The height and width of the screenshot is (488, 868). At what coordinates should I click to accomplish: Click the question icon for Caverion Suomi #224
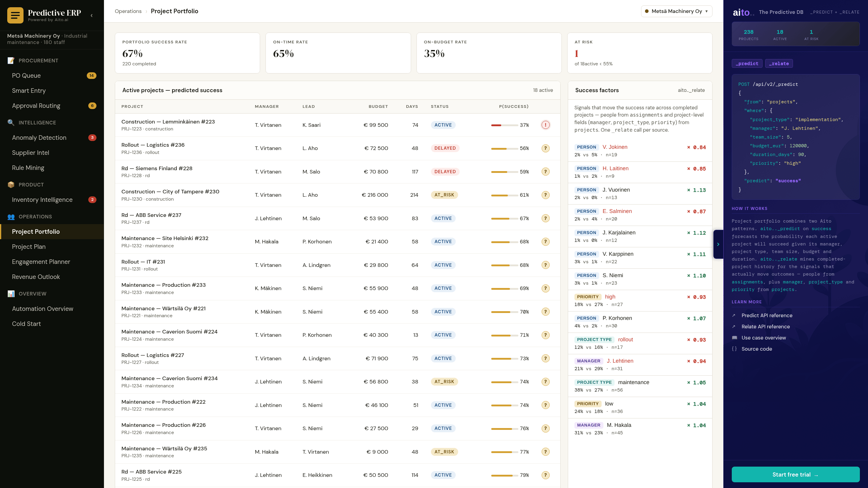pos(546,335)
